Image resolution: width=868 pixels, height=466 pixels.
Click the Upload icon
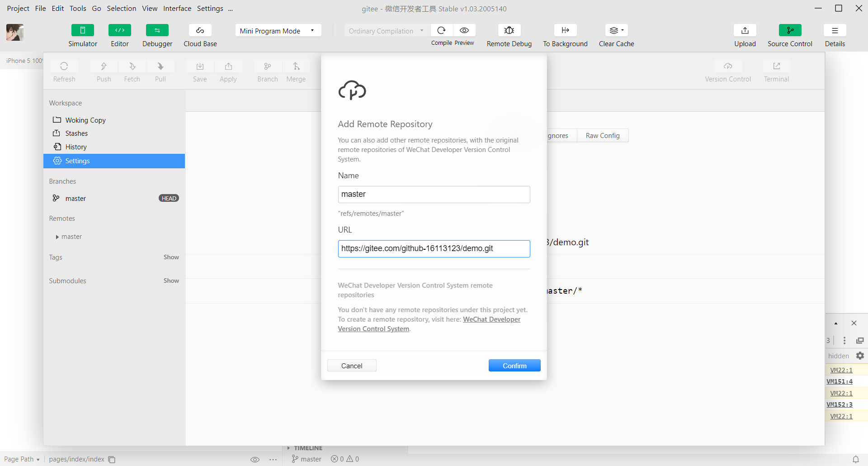click(745, 30)
